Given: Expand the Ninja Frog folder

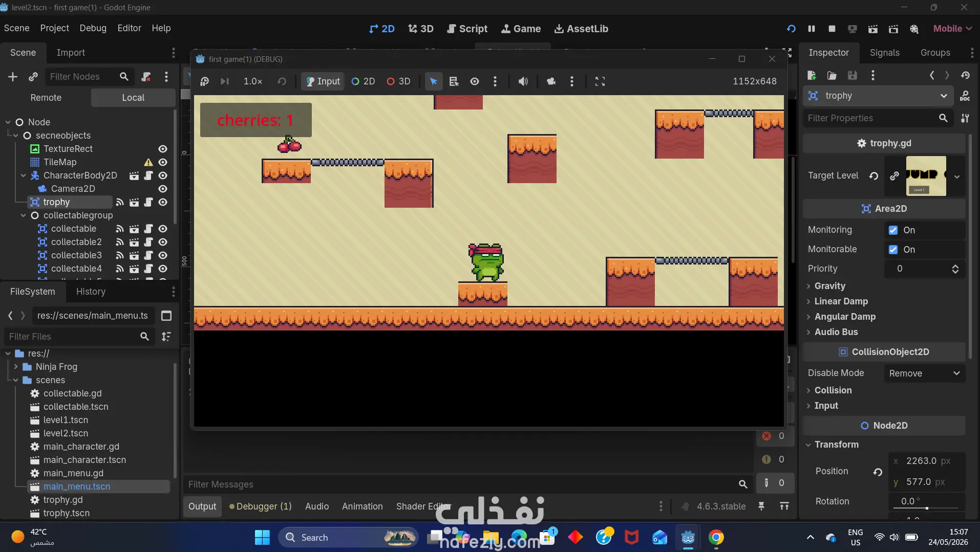Looking at the screenshot, I should pos(16,367).
